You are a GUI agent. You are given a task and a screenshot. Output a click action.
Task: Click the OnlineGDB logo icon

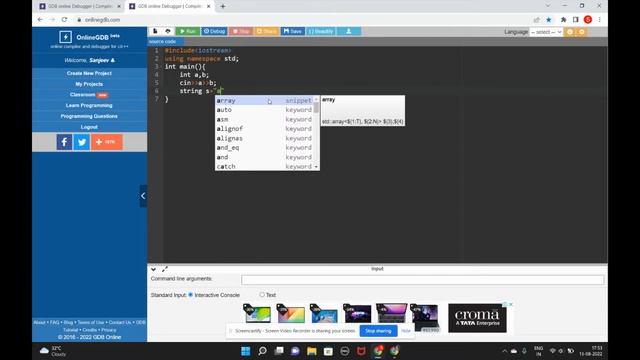65,37
